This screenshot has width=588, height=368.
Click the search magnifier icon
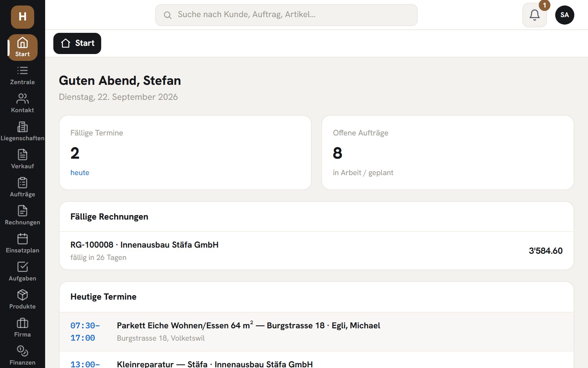(x=168, y=15)
